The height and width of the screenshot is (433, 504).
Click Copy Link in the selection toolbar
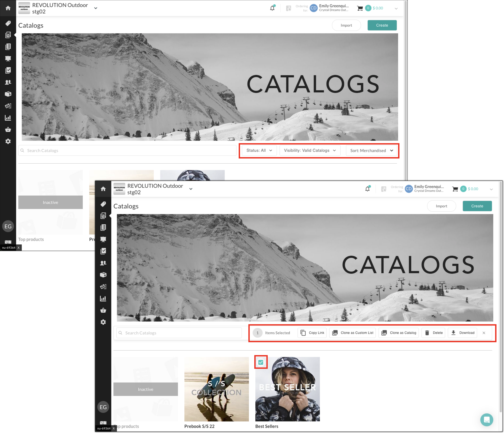312,333
